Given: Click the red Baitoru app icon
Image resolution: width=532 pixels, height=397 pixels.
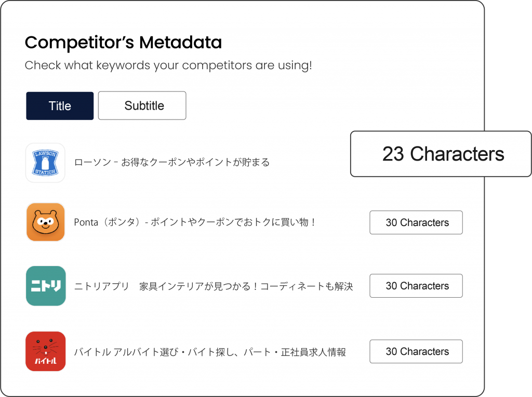Looking at the screenshot, I should pyautogui.click(x=45, y=351).
